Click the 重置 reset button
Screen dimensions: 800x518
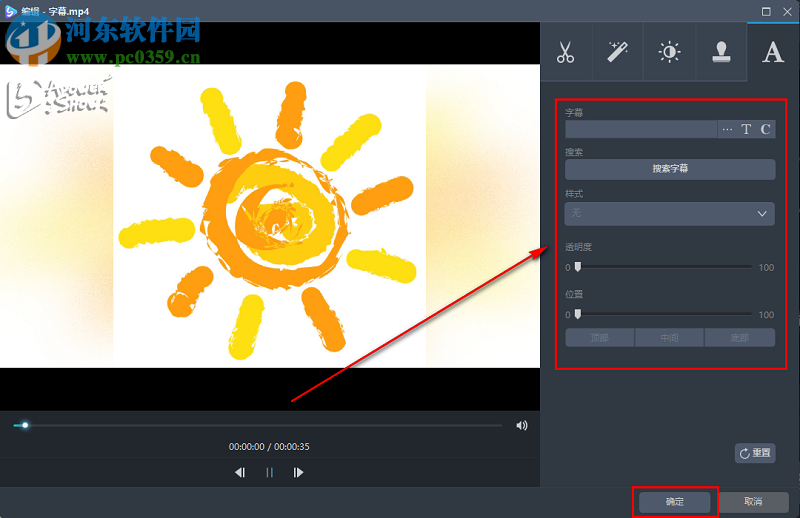click(x=755, y=453)
